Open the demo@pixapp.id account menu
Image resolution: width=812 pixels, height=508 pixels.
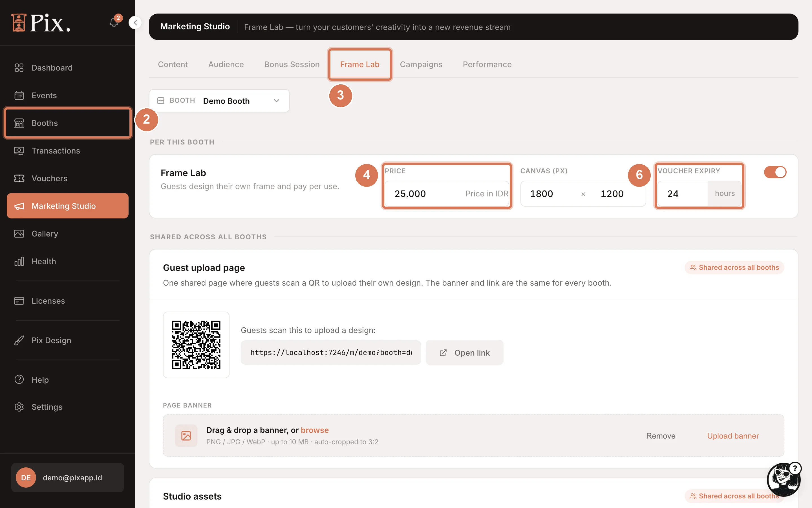(67, 478)
